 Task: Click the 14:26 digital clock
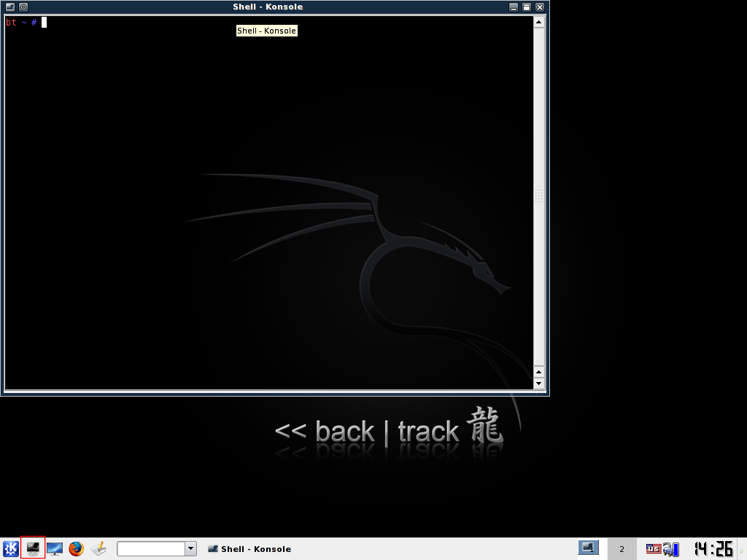(x=713, y=548)
